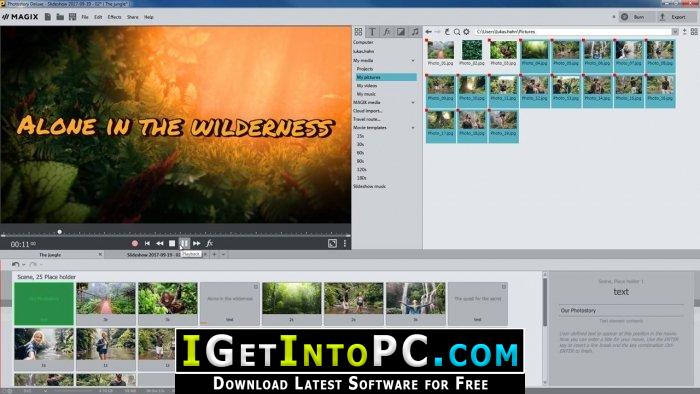Image resolution: width=700 pixels, height=394 pixels.
Task: Select the green title placeholder in storyboard
Action: pos(44,303)
